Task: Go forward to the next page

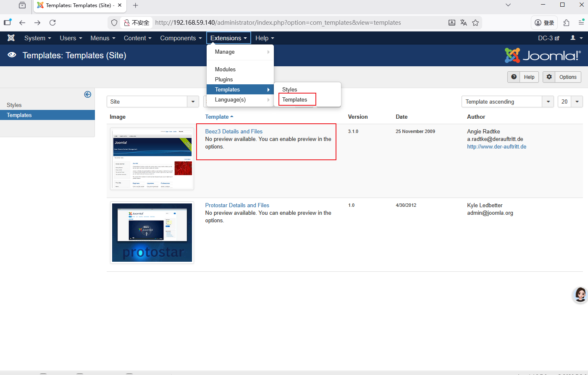Action: click(x=37, y=23)
